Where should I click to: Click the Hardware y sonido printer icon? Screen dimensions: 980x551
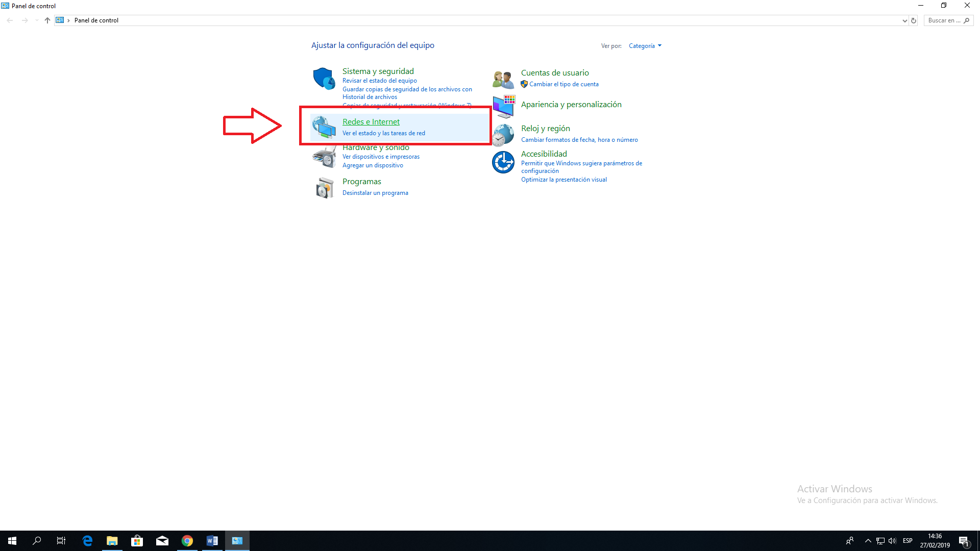324,158
